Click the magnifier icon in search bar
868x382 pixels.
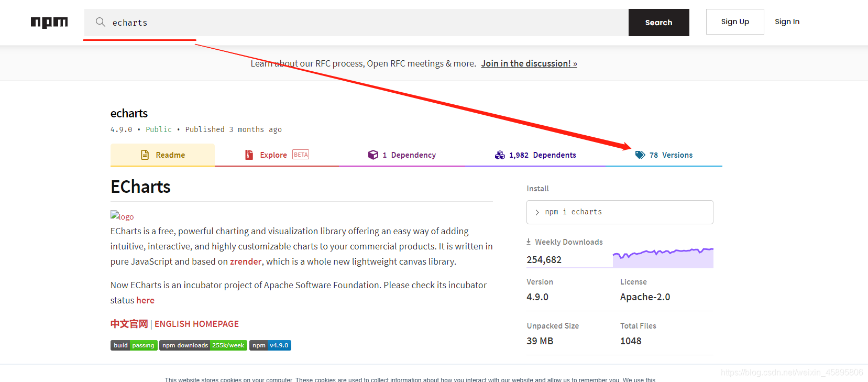(x=101, y=22)
